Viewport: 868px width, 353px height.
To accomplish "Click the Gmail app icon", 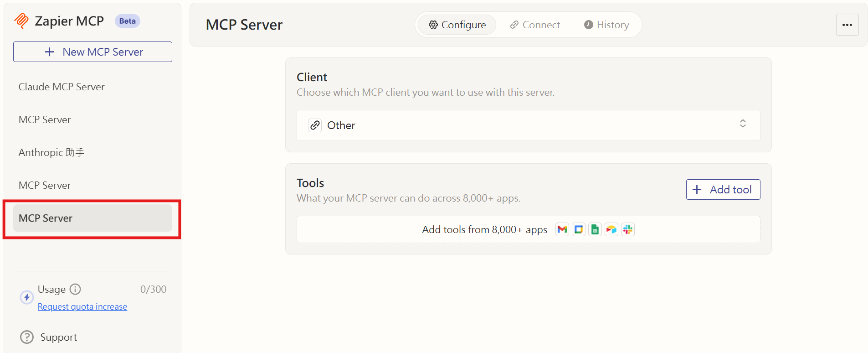I will [562, 229].
